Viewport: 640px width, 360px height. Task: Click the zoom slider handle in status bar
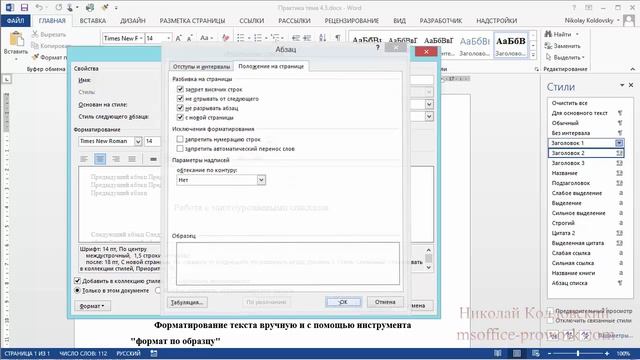578,353
